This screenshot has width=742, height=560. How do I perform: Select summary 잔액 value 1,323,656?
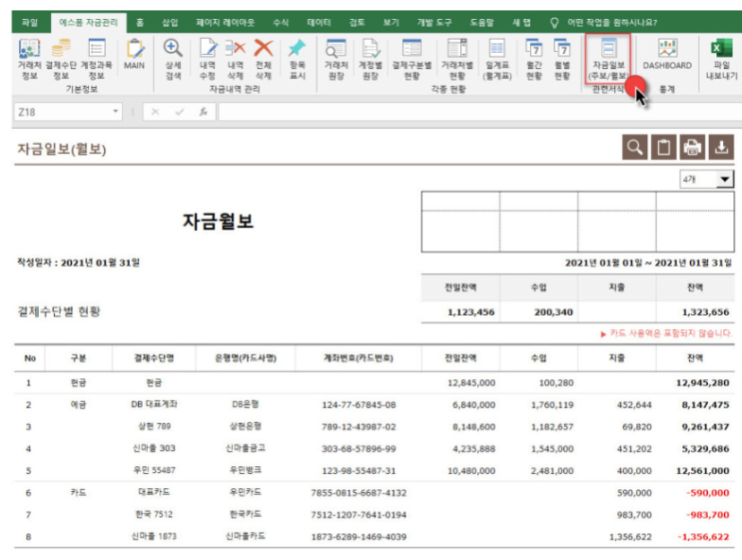coord(706,312)
